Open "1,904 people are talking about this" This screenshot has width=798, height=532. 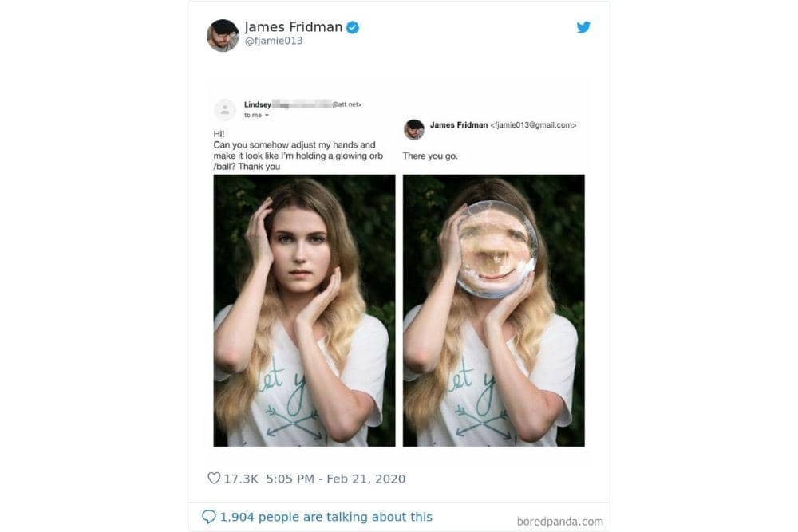pos(326,517)
